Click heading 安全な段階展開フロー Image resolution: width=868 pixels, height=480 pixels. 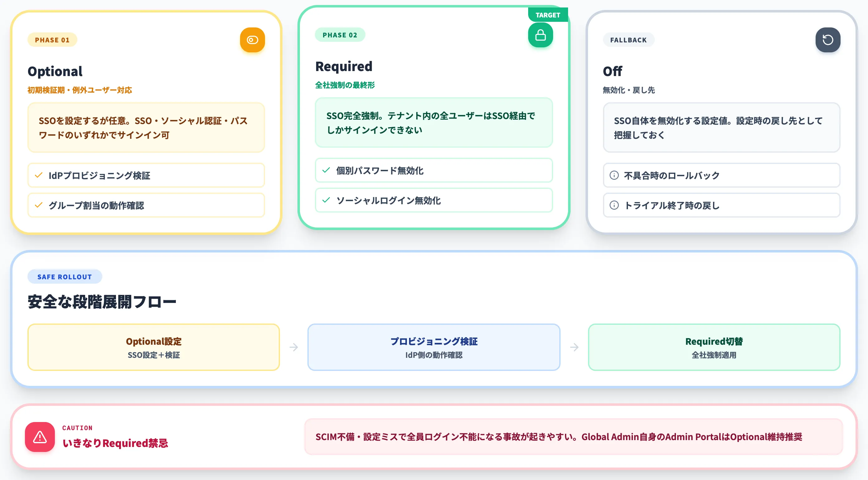pos(102,302)
